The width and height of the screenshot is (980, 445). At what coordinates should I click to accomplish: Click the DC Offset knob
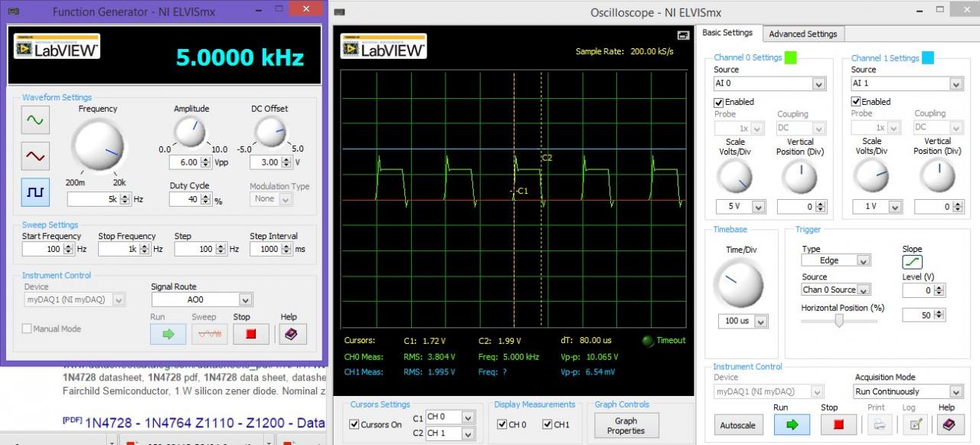pyautogui.click(x=270, y=132)
